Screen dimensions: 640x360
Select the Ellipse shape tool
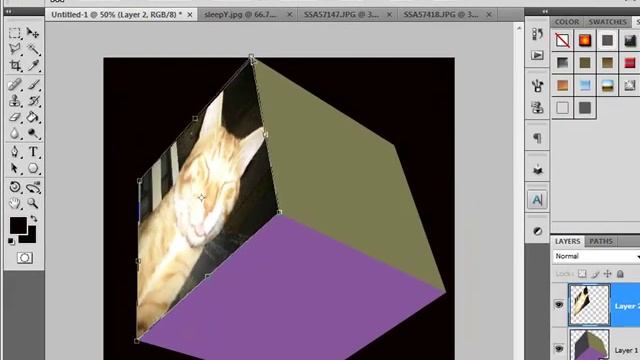pyautogui.click(x=33, y=168)
